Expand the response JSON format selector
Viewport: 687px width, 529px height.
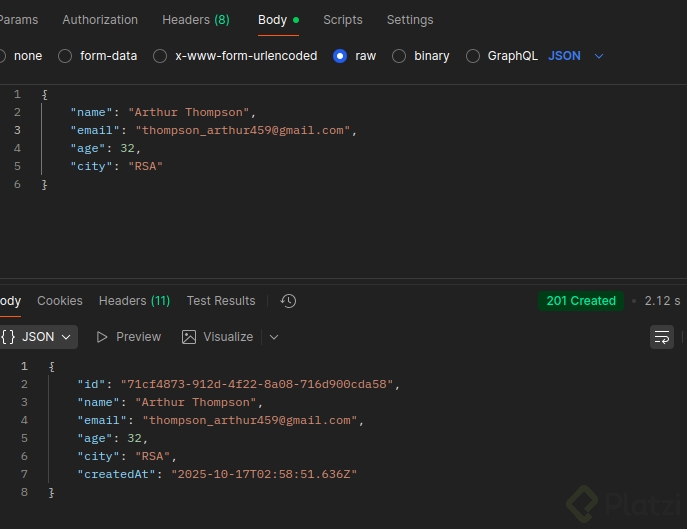click(38, 337)
